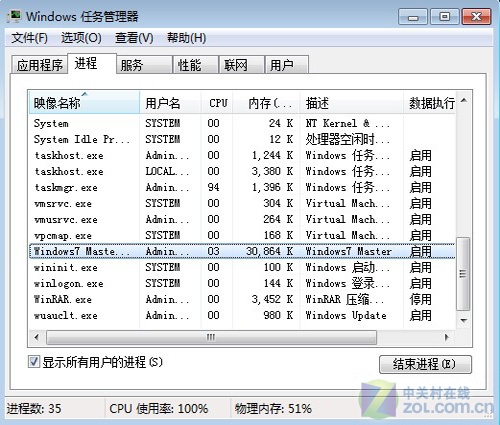Sort by 内存 column header

[267, 103]
